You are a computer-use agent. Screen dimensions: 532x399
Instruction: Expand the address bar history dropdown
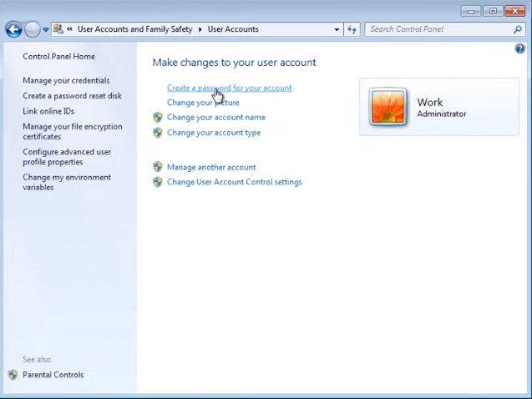coord(337,29)
